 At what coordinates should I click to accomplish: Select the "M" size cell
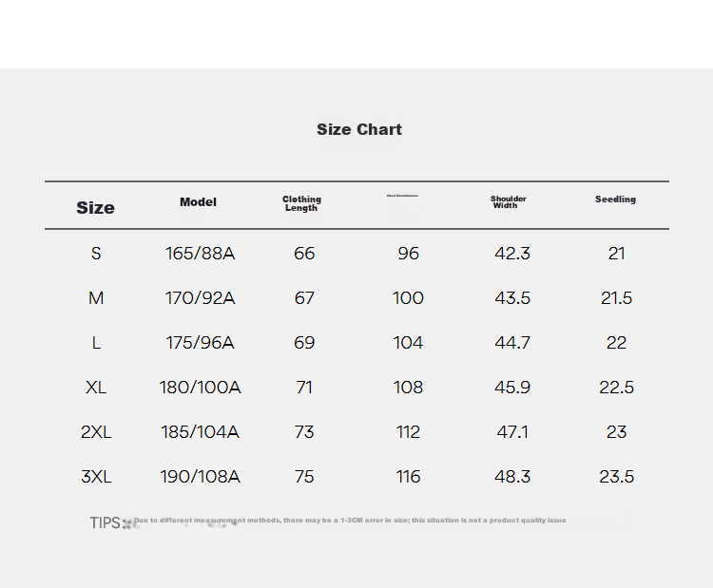click(x=96, y=298)
